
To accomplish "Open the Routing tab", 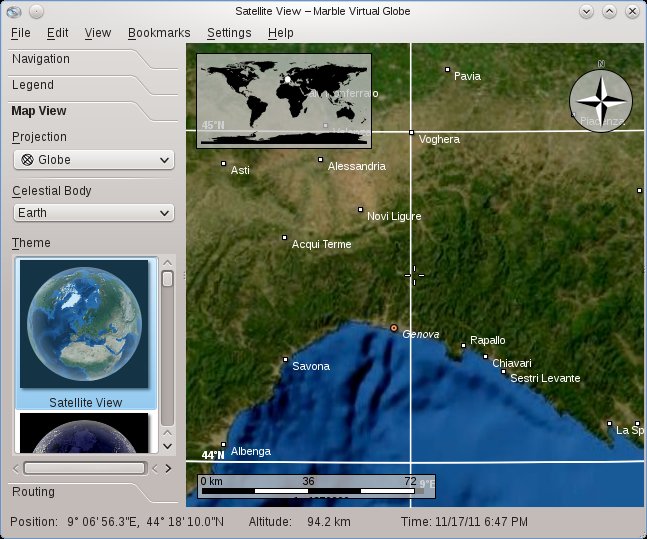I will [x=33, y=492].
